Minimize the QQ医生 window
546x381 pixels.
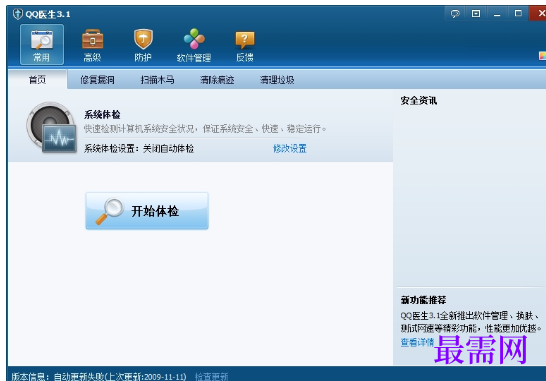[x=497, y=14]
